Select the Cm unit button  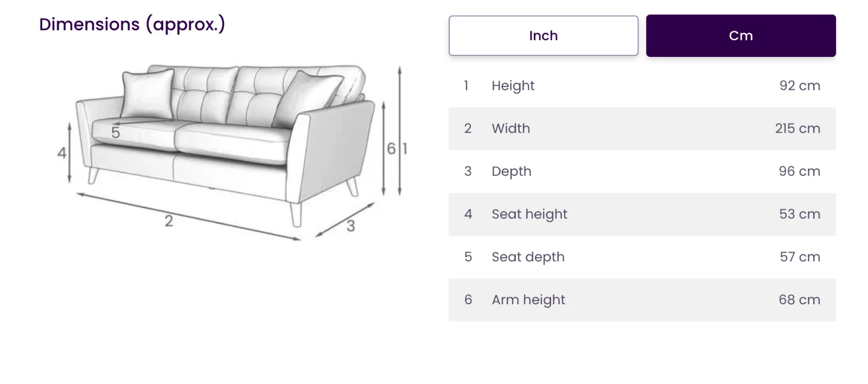coord(741,36)
